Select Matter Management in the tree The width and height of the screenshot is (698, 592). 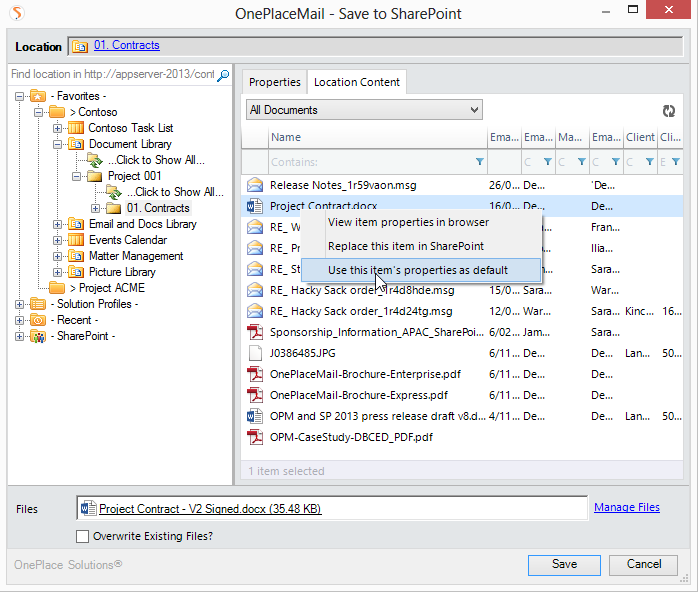coord(136,256)
